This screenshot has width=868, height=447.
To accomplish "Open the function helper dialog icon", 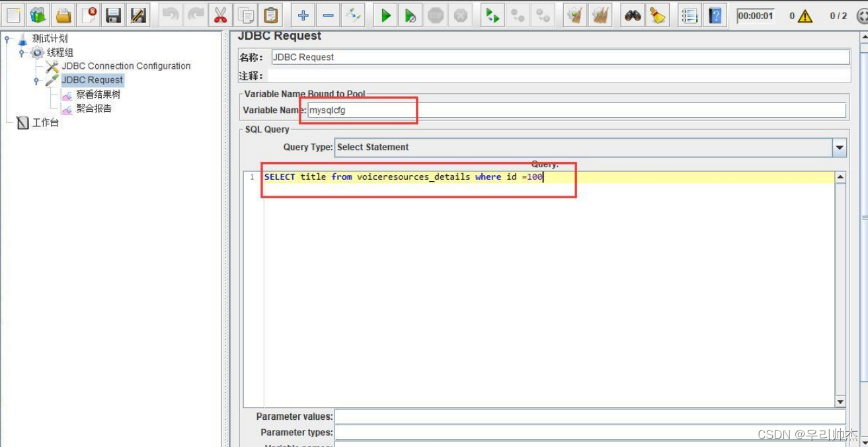I will [690, 15].
